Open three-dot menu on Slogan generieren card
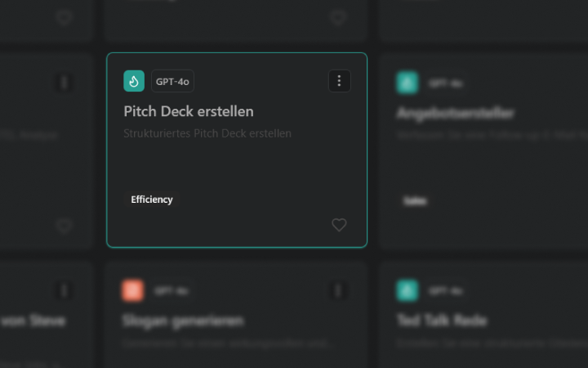This screenshot has width=588, height=368. coord(338,290)
